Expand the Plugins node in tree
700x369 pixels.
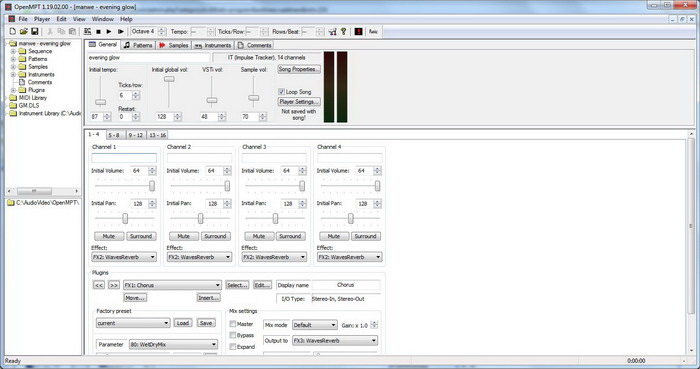coord(13,90)
